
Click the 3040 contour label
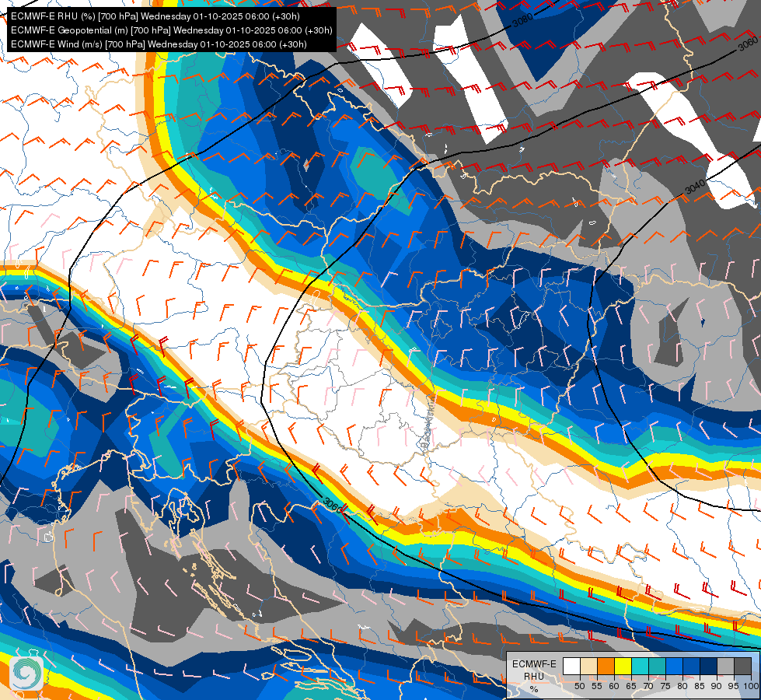click(x=695, y=186)
